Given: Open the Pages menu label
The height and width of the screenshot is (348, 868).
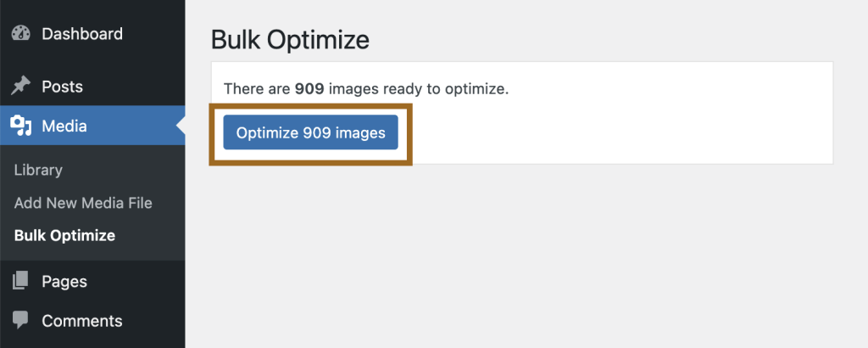Looking at the screenshot, I should [x=64, y=281].
